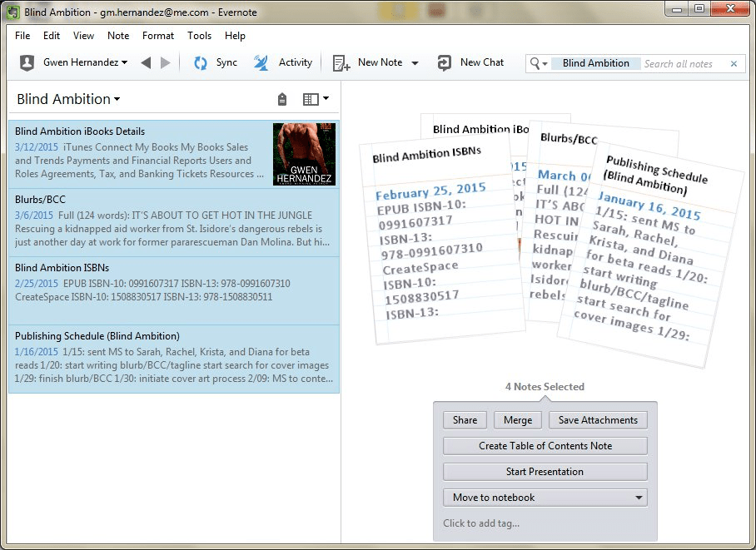Select the Blurbs/BCC note
The image size is (756, 550).
tap(173, 222)
